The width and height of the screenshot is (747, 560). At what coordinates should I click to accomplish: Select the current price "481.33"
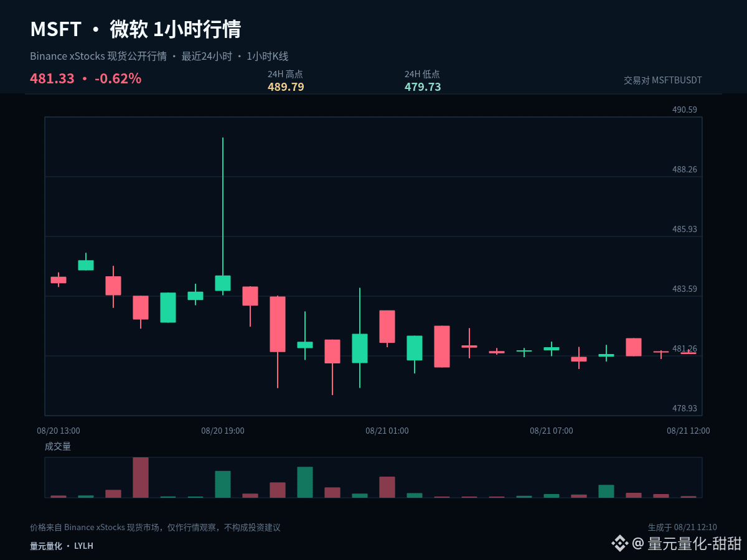[52, 79]
